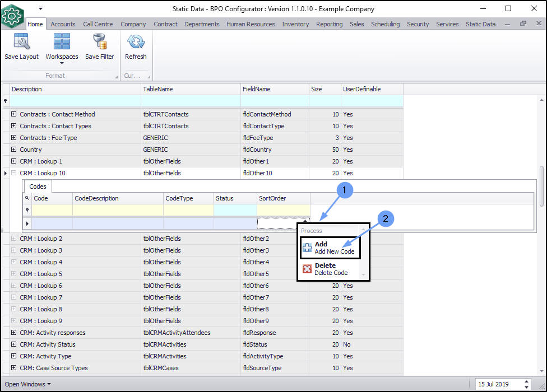The image size is (547, 392).
Task: Switch to the Human Resources tab
Action: click(251, 24)
